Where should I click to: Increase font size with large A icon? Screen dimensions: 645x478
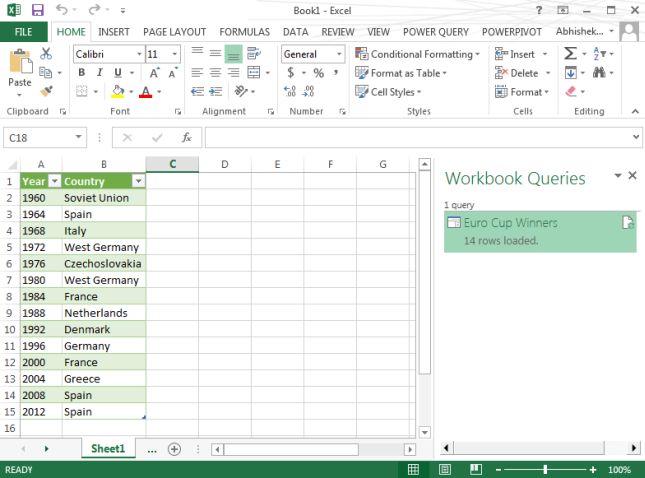coord(154,73)
